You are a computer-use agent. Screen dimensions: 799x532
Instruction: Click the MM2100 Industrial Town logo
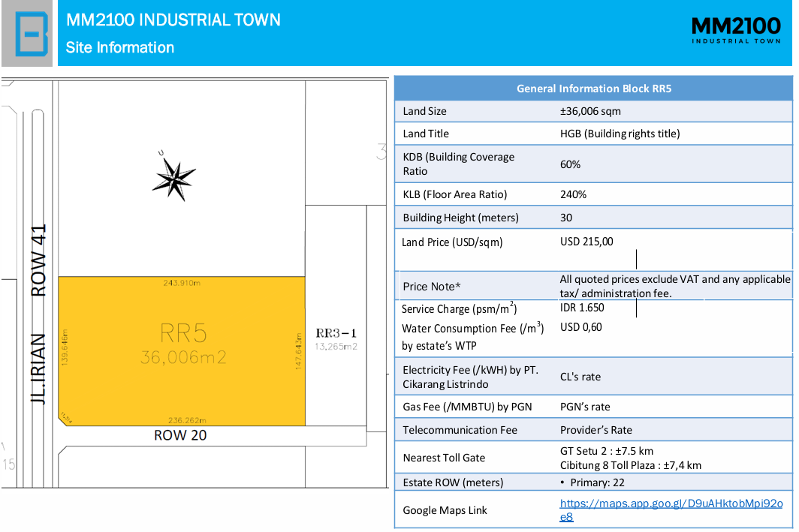click(736, 30)
